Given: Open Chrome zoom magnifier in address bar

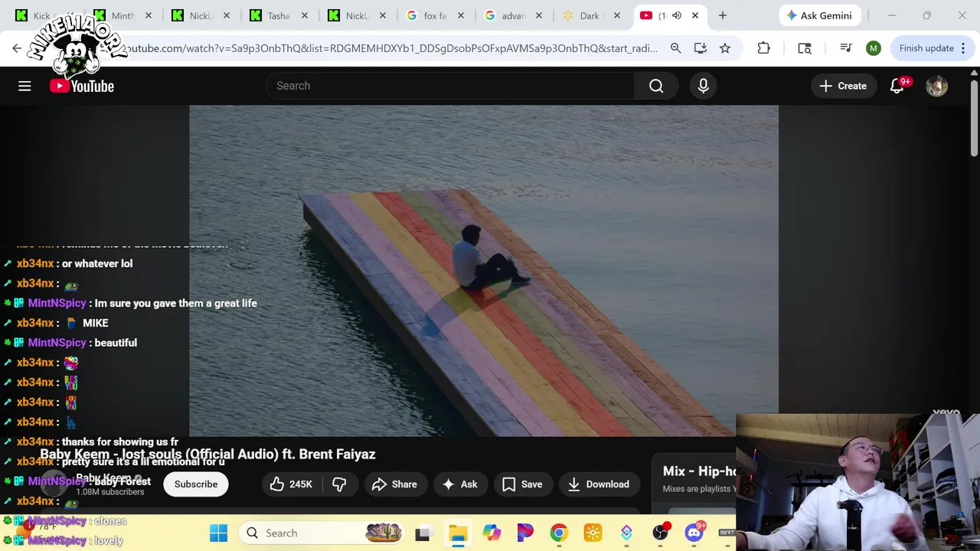Looking at the screenshot, I should point(675,48).
